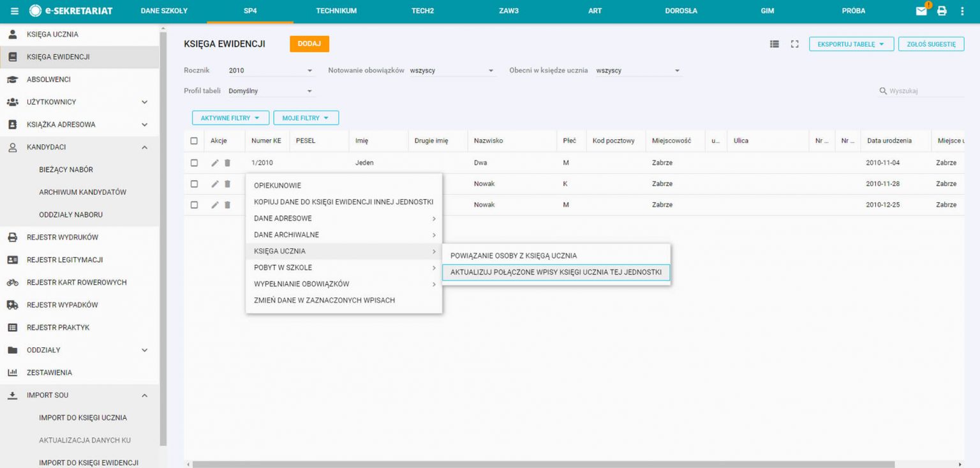Tick the select-all header checkbox
Screen dimensions: 980x468
[195, 141]
